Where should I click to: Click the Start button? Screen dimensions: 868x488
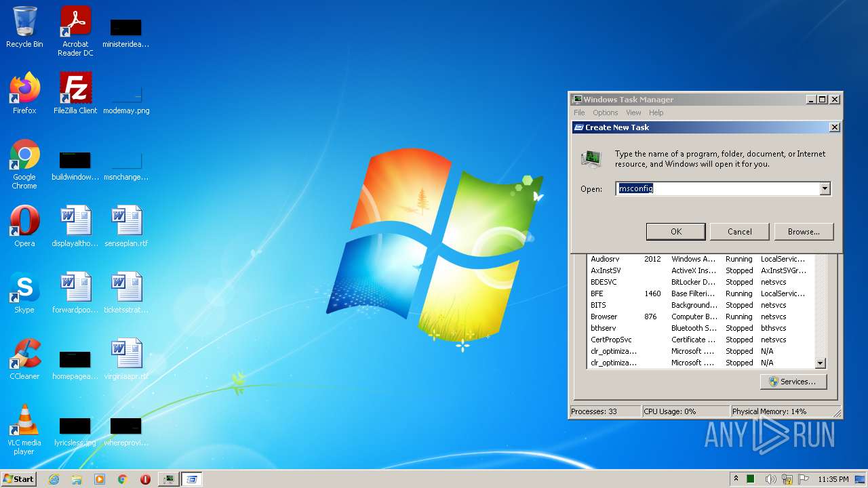pos(18,479)
